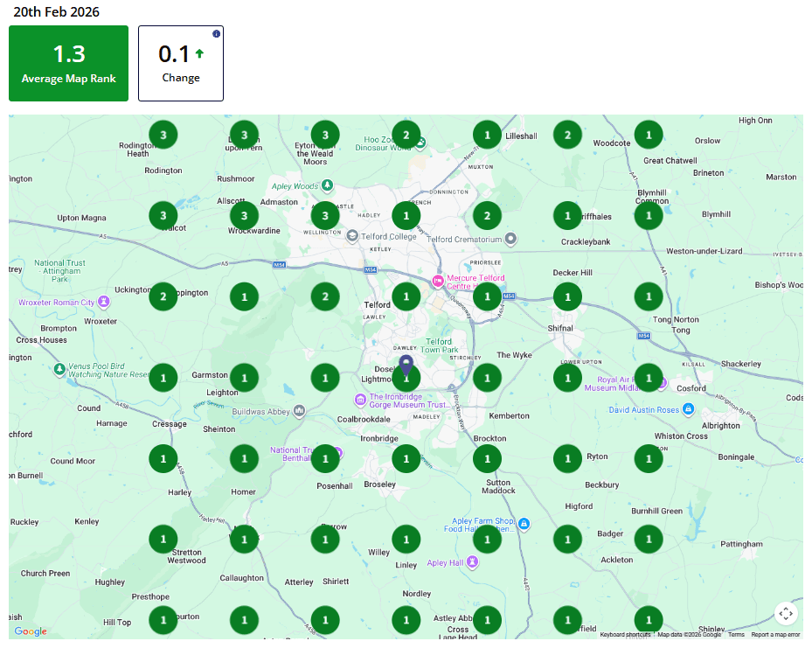Viewport: 812px width, 648px height.
Task: Click the Apley Woods park icon
Action: click(325, 185)
